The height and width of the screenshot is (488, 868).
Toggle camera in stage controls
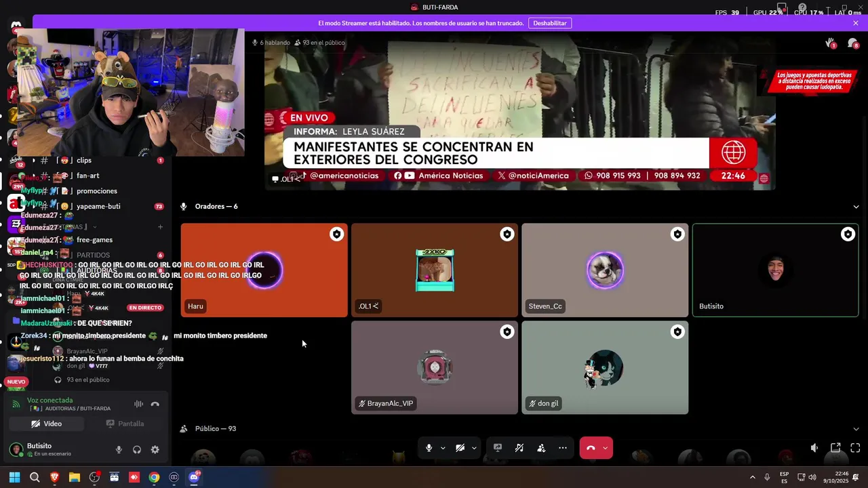[x=460, y=448]
